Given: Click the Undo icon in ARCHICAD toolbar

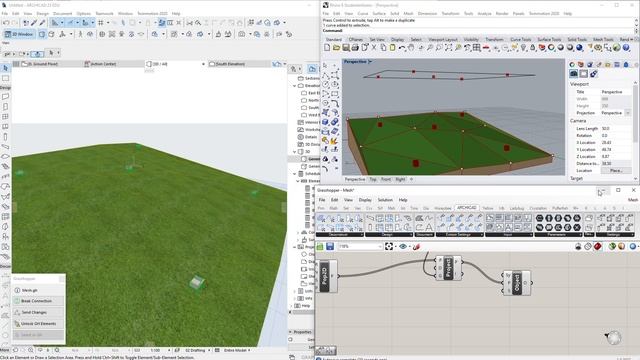Looking at the screenshot, I should [6, 23].
